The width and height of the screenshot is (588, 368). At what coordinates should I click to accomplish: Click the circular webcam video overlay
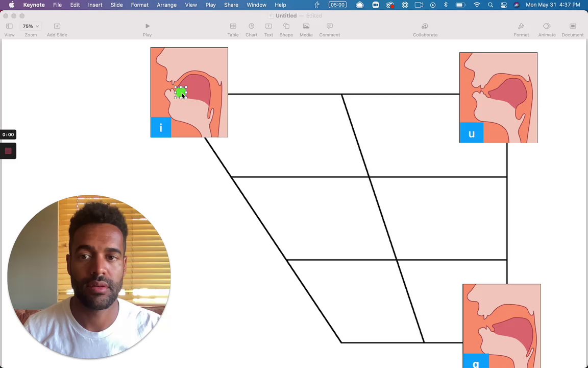tap(89, 277)
